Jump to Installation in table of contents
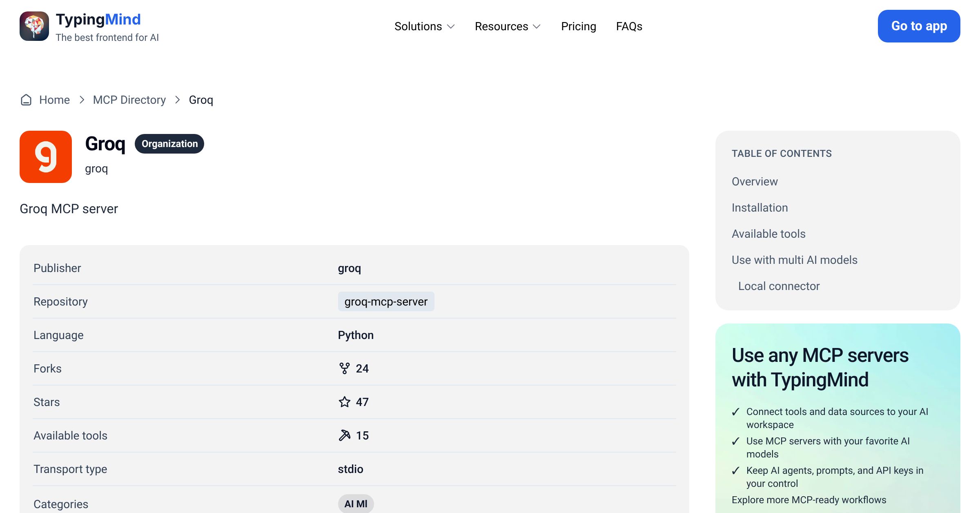Image resolution: width=980 pixels, height=513 pixels. pos(759,207)
